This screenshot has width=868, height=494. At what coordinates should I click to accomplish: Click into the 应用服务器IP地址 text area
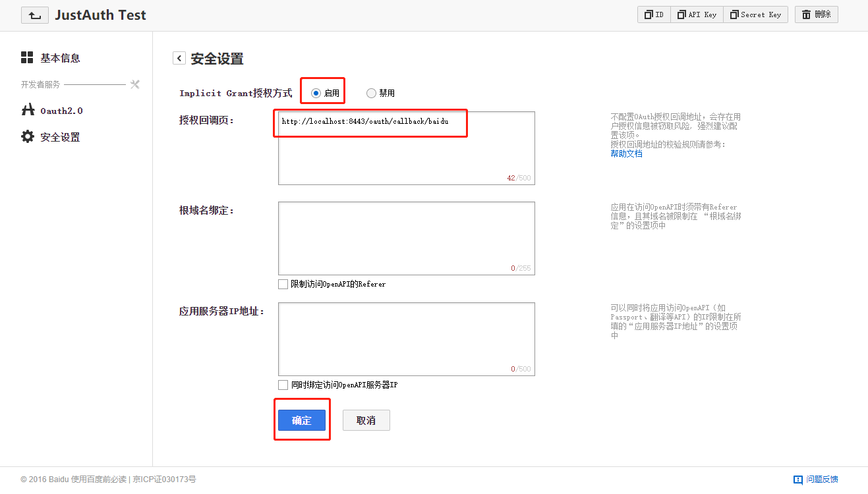point(407,339)
